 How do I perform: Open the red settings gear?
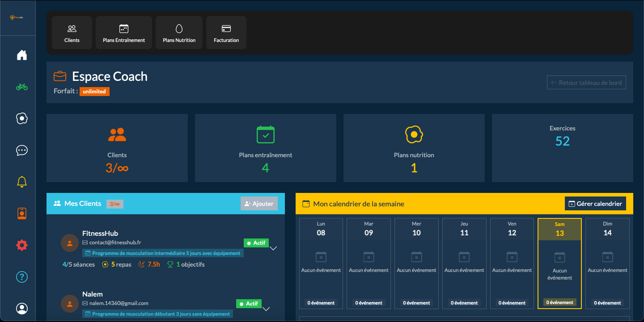tap(21, 245)
